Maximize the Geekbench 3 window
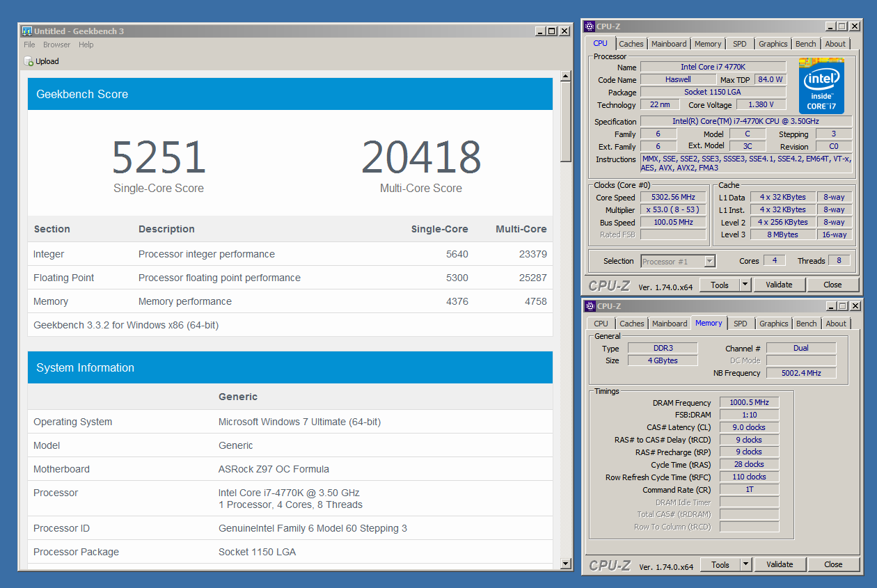Viewport: 877px width, 588px height. coord(551,31)
